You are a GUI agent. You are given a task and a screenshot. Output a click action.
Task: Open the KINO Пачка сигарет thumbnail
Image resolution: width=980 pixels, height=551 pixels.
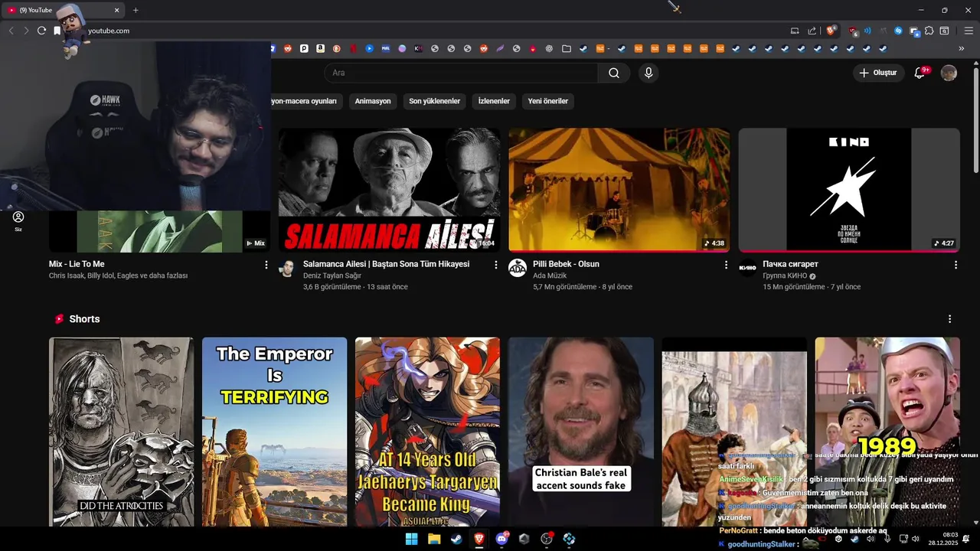[849, 190]
